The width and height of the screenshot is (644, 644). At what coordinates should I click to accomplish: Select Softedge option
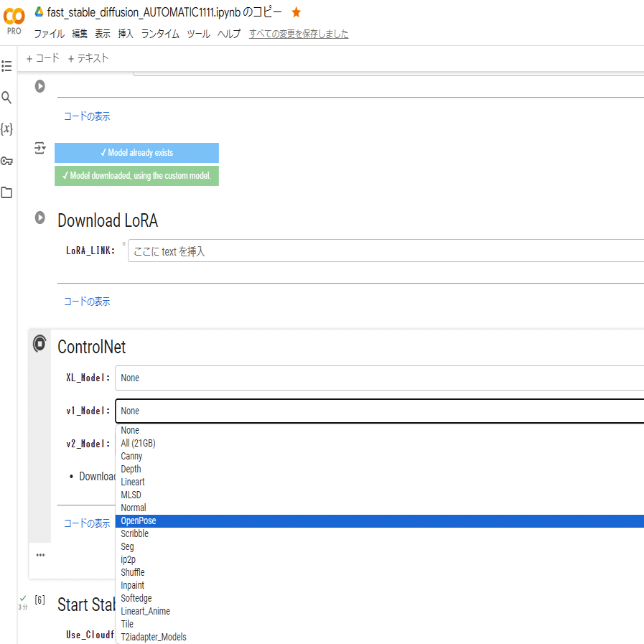click(380, 598)
